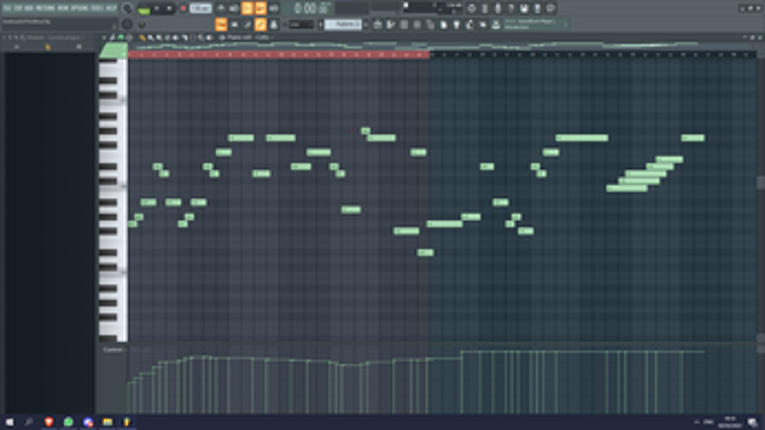Viewport: 765px width, 430px height.
Task: Open the pattern selector dropdown
Action: (343, 24)
